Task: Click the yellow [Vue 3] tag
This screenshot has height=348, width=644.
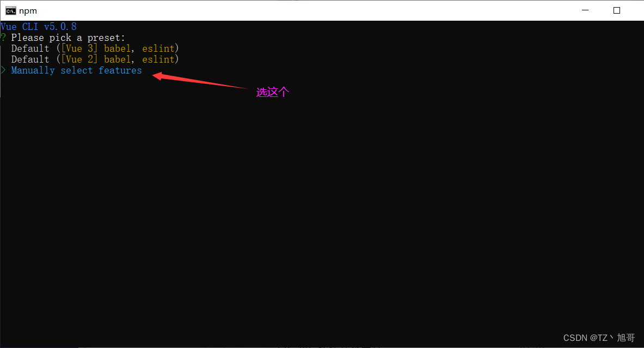Action: [x=79, y=48]
